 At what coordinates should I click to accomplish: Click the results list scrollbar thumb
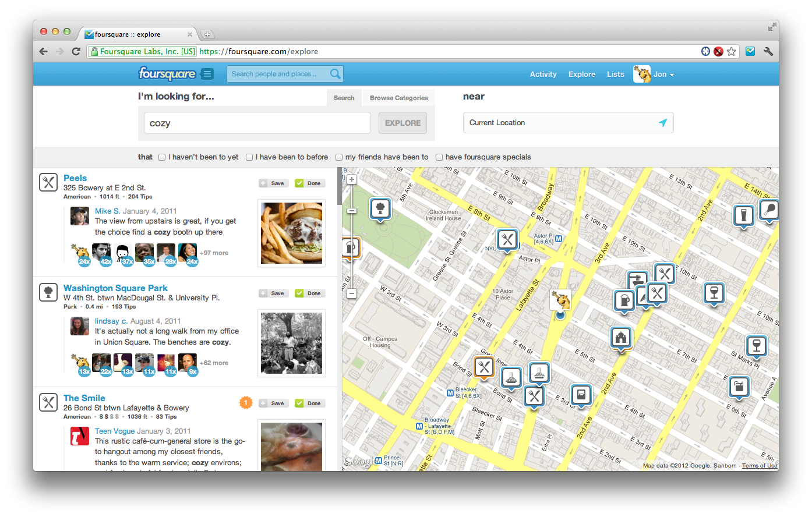pyautogui.click(x=340, y=186)
